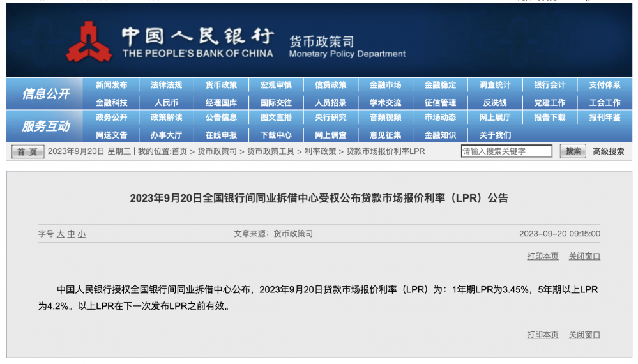Screen dimensions: 638x364
Task: Open 网上展厅 navigation link
Action: point(495,117)
